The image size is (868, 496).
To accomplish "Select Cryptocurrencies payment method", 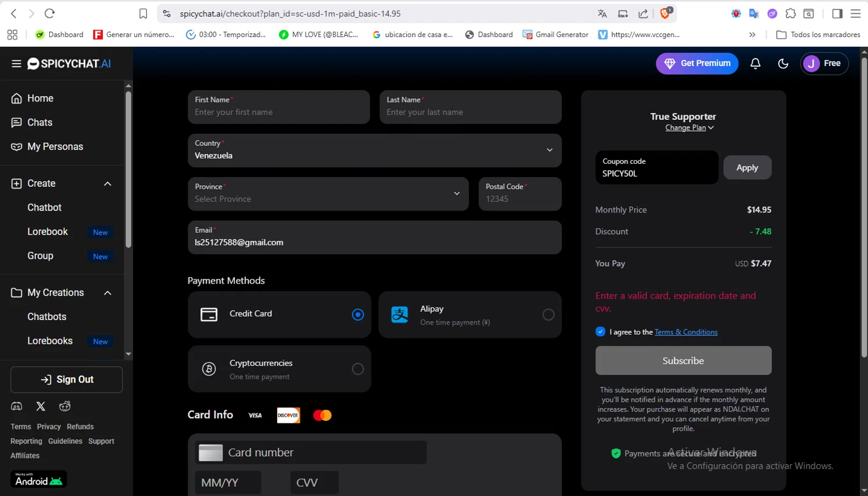I will click(279, 369).
